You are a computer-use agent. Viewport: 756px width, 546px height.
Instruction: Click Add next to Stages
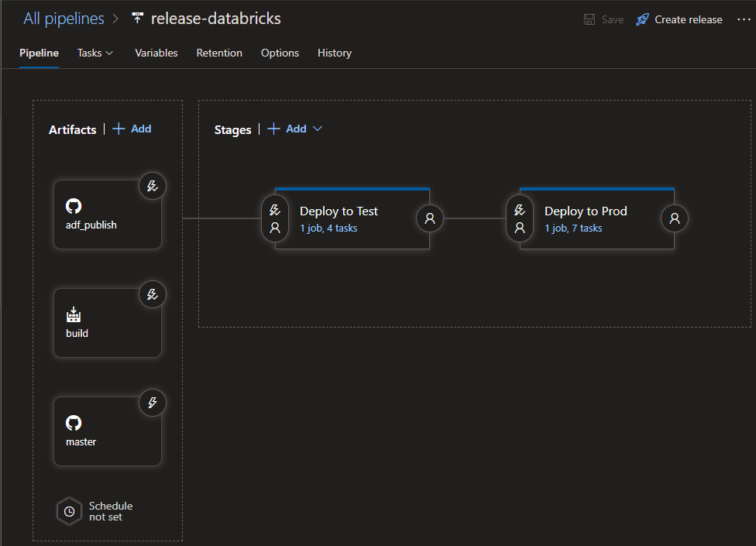point(296,129)
